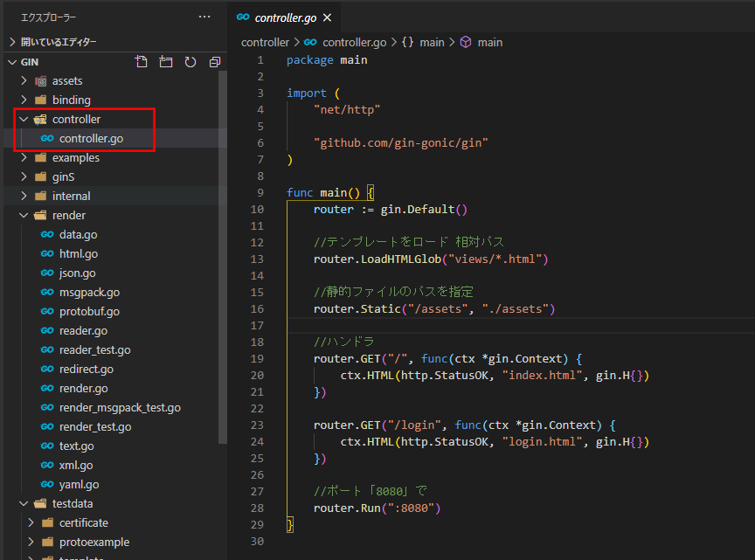Close the controller.go editor tab
Viewport: 755px width, 560px height.
click(x=328, y=17)
